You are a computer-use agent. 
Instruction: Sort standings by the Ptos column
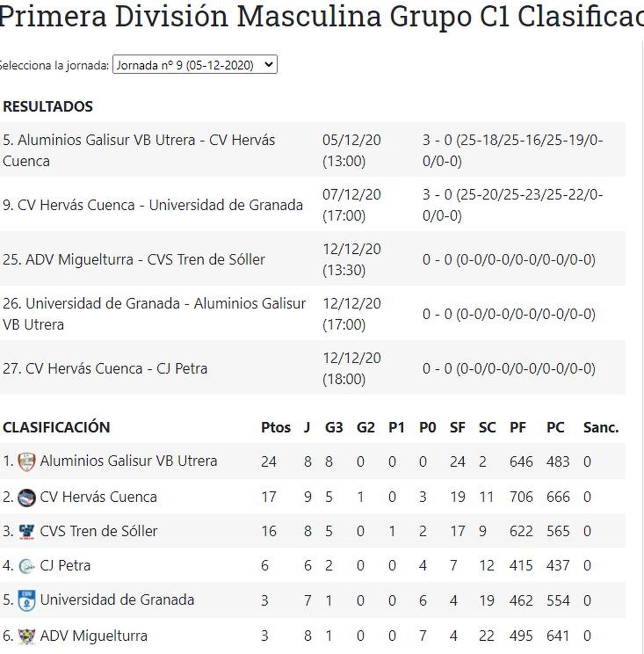(x=276, y=428)
